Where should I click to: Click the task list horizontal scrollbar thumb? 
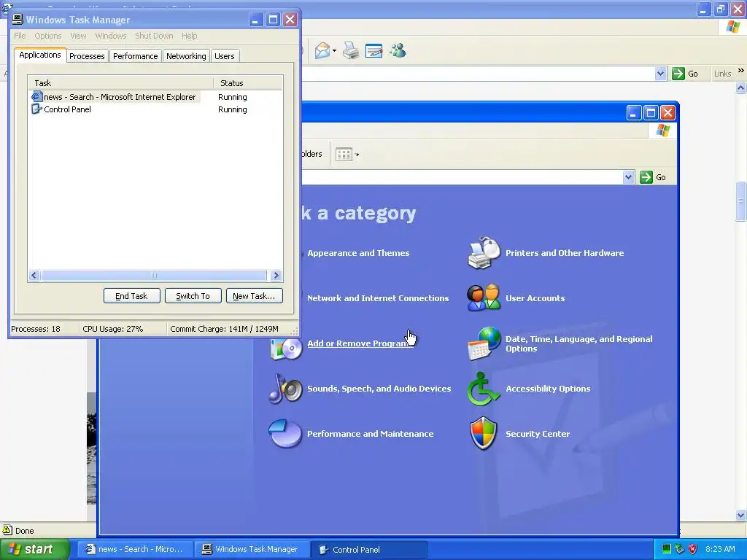point(153,275)
